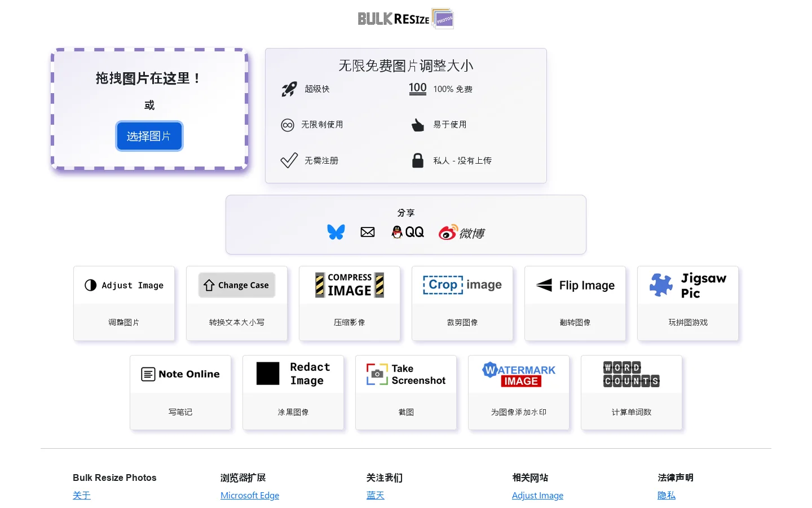Image resolution: width=812 pixels, height=508 pixels.
Task: Open the Adjust Image footer link
Action: (x=538, y=495)
